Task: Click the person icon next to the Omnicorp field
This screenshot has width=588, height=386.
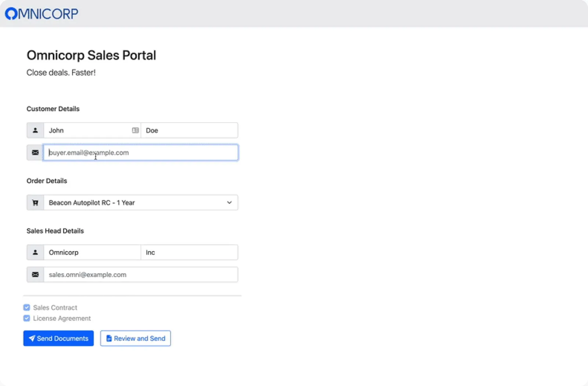Action: pos(35,252)
